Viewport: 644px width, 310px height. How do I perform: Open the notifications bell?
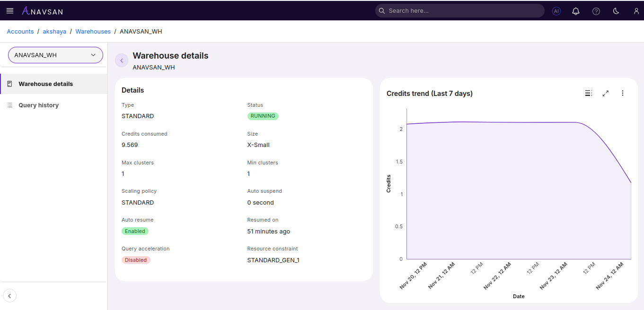[x=576, y=11]
